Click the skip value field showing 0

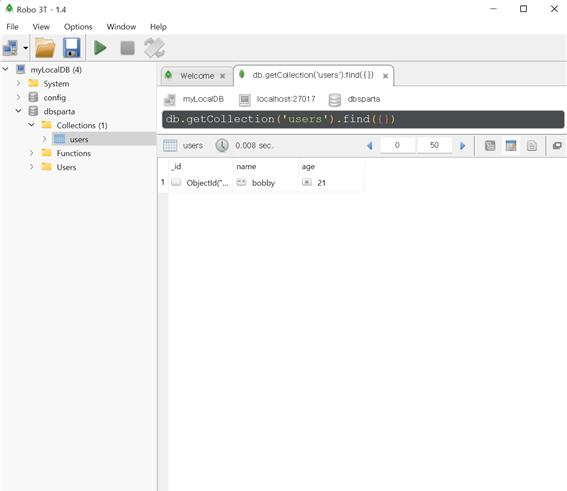397,145
